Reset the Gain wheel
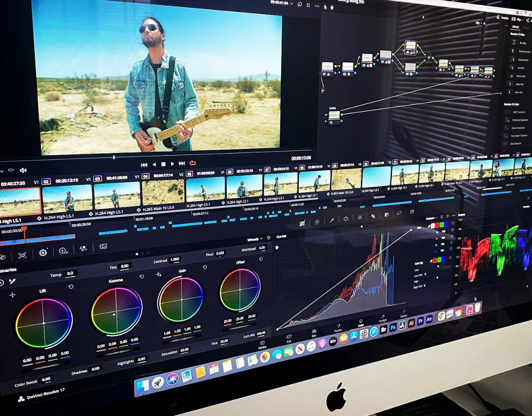This screenshot has width=532, height=416. coord(205,267)
